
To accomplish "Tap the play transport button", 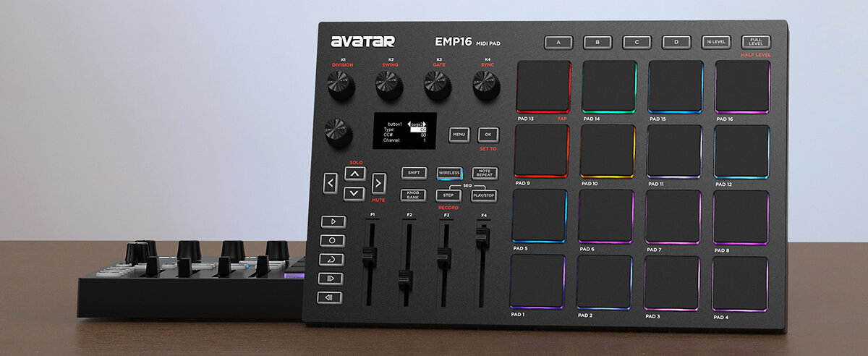I will tap(333, 221).
